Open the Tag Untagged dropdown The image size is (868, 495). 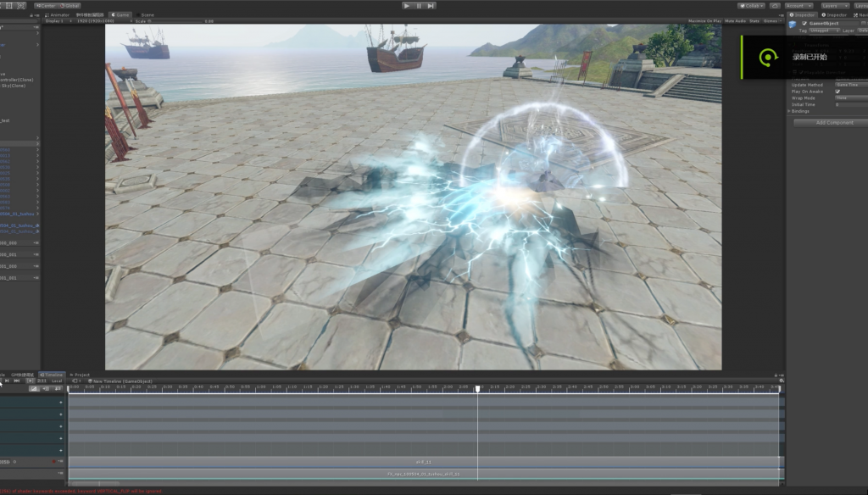(x=824, y=31)
